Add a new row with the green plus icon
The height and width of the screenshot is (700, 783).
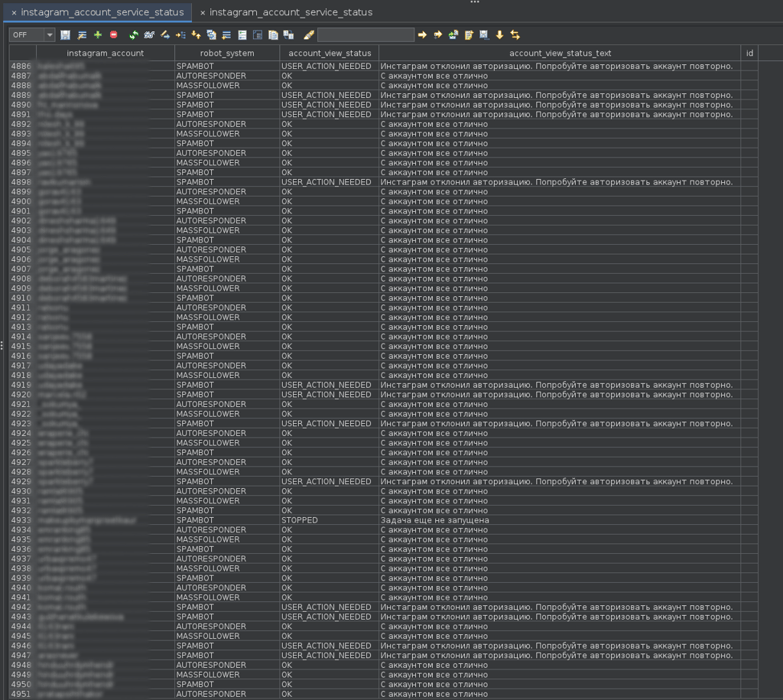click(x=98, y=34)
